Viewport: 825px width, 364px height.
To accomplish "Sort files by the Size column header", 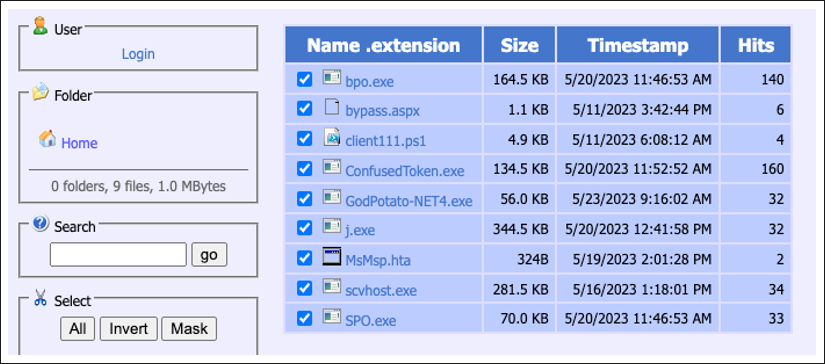I will 519,45.
